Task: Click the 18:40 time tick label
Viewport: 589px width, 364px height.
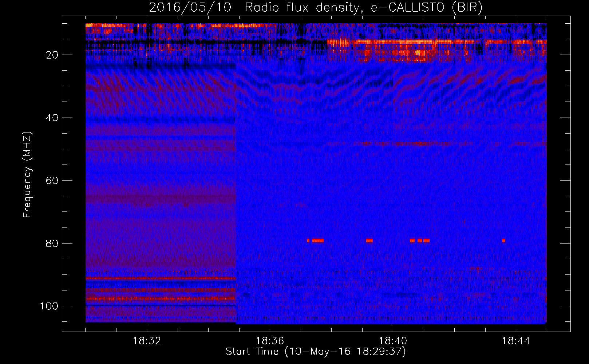Action: click(393, 341)
